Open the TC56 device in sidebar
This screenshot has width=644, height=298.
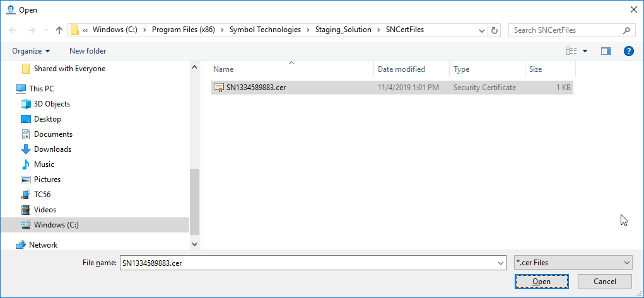(x=42, y=195)
